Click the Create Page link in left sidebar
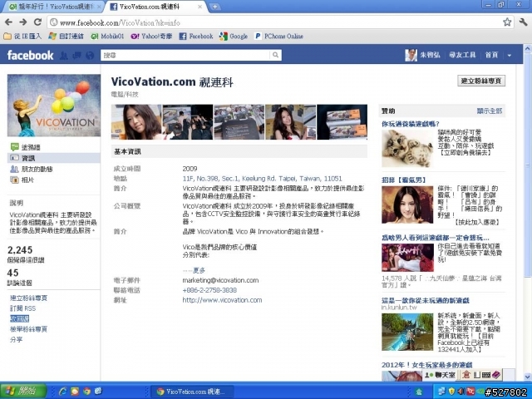Screen dimensions: 532x399 click(28, 298)
